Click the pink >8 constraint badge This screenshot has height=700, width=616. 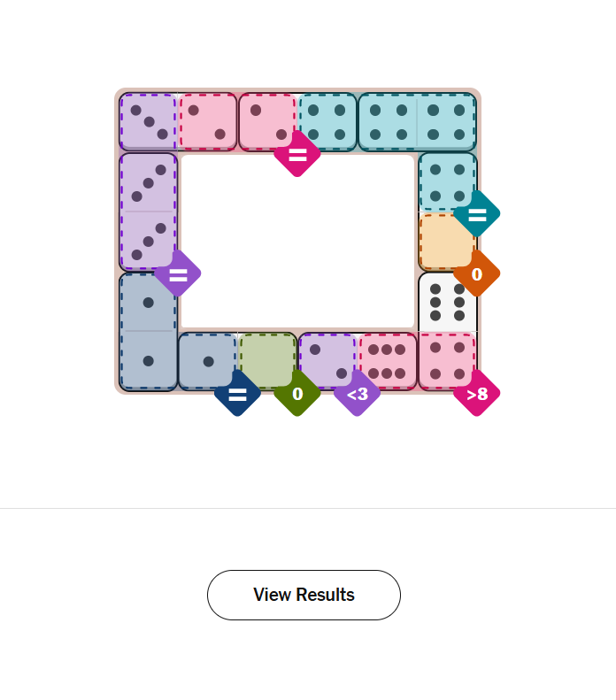click(477, 393)
